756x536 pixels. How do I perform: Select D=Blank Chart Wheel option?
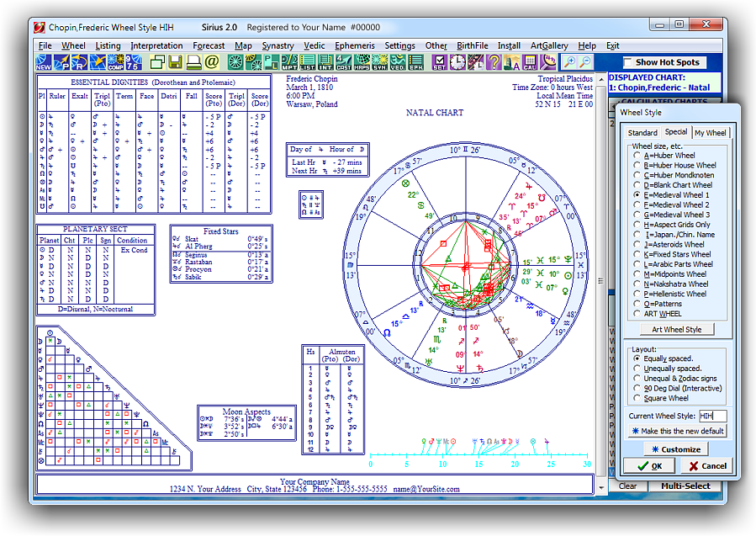pos(637,185)
